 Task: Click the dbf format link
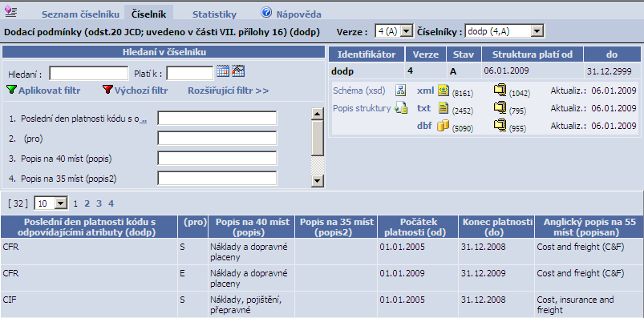point(425,126)
